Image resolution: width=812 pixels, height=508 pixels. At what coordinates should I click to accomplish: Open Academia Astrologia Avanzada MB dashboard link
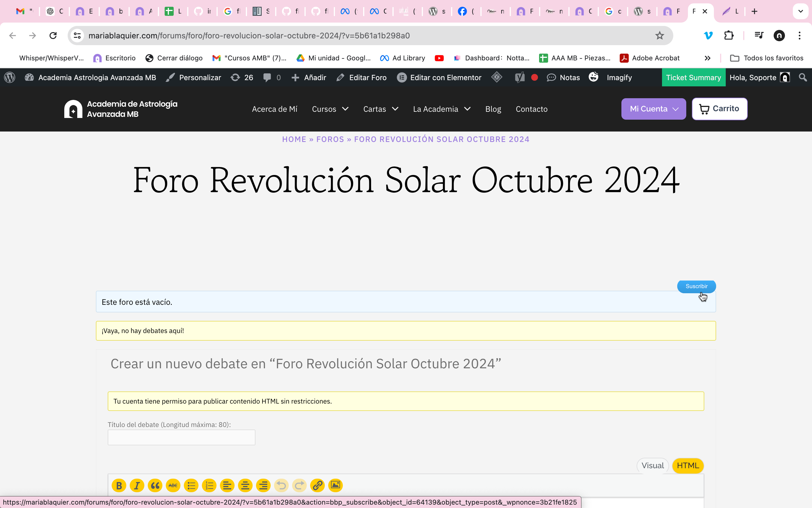coord(91,78)
